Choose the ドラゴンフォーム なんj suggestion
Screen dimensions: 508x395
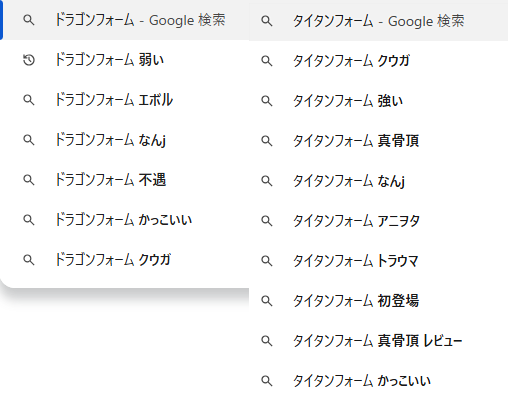point(125,140)
